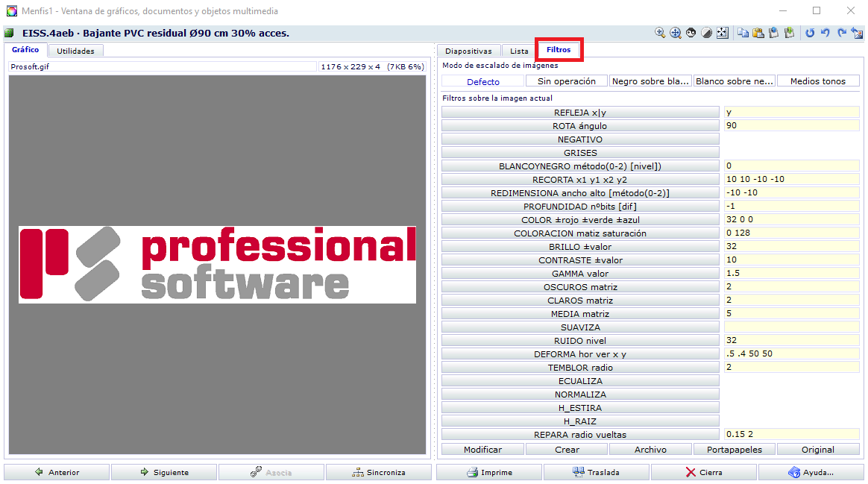Choose Sin operación scaling mode

(x=567, y=81)
